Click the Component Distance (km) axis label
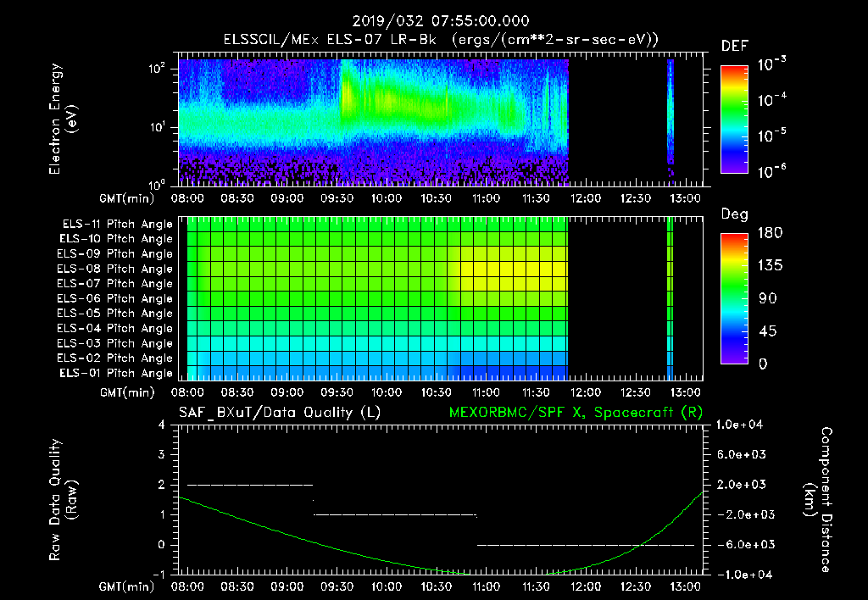Screen dimensions: 868x600 tap(818, 500)
